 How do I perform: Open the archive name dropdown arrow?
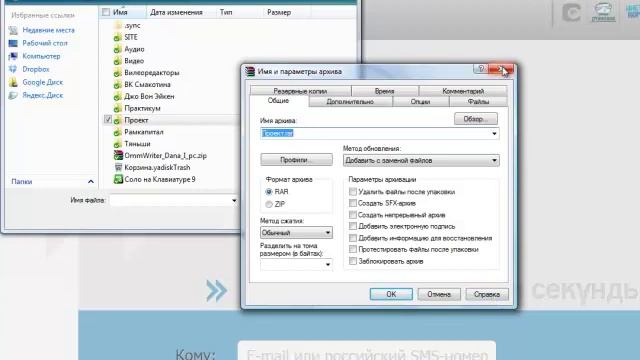point(494,133)
